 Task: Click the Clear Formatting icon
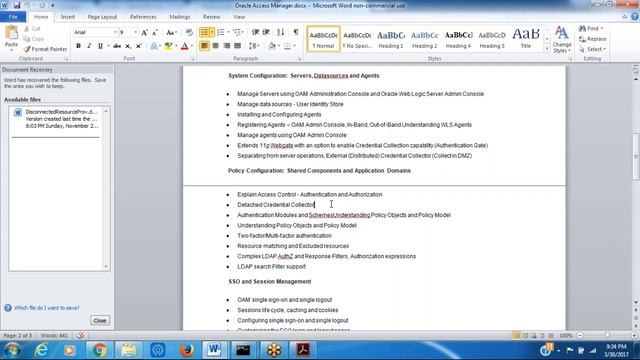(189, 32)
